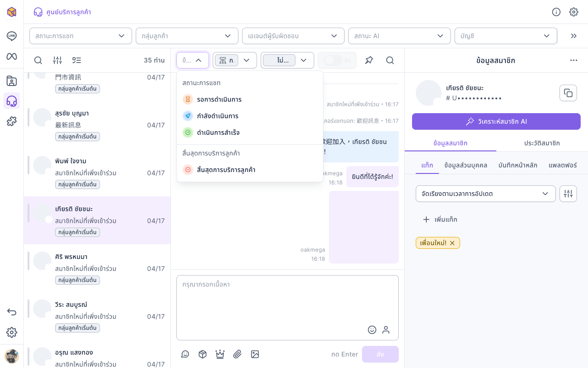The width and height of the screenshot is (588, 368).
Task: Click the วิเคราะห์สมาชิก AI button
Action: click(496, 121)
